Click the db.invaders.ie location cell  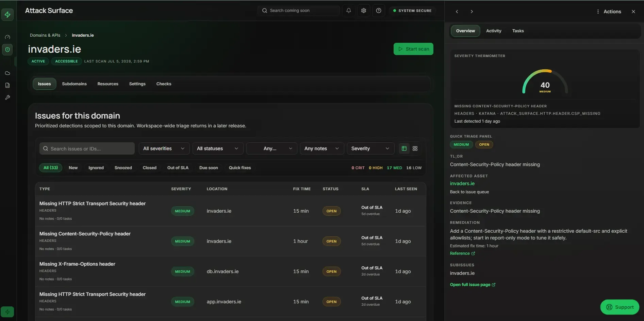tap(222, 271)
